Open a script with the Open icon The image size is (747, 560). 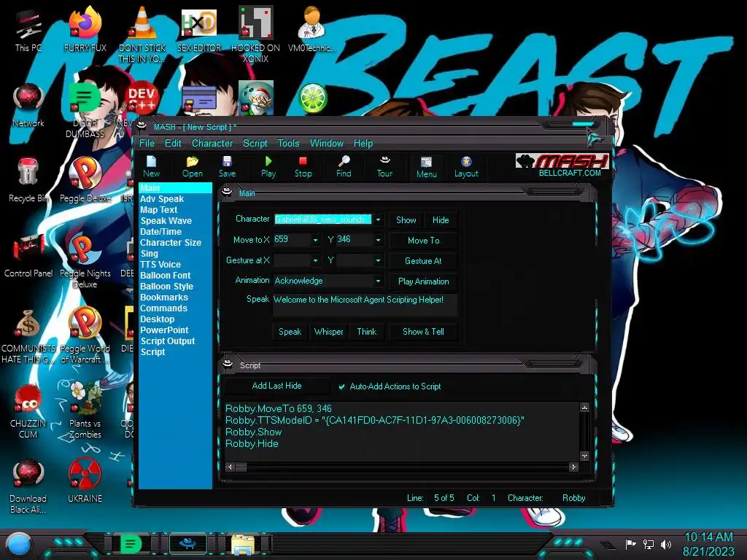coord(192,167)
